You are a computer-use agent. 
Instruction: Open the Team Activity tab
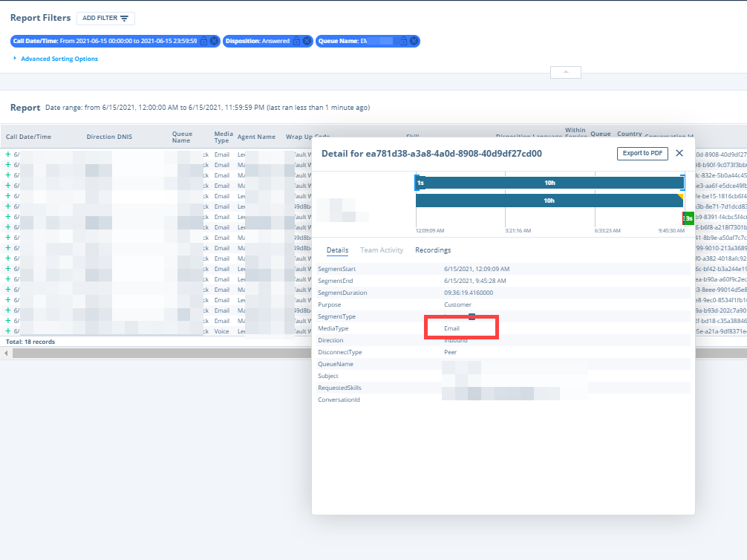coord(382,250)
